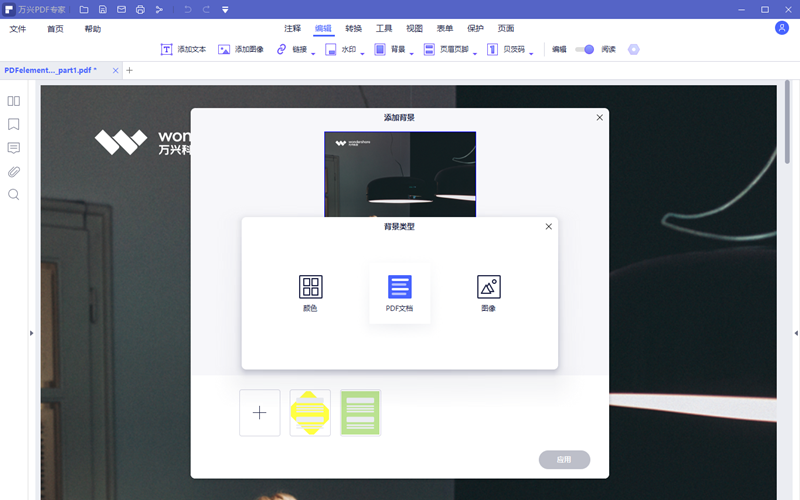The width and height of the screenshot is (800, 500).
Task: Add a new background with plus button
Action: click(260, 412)
